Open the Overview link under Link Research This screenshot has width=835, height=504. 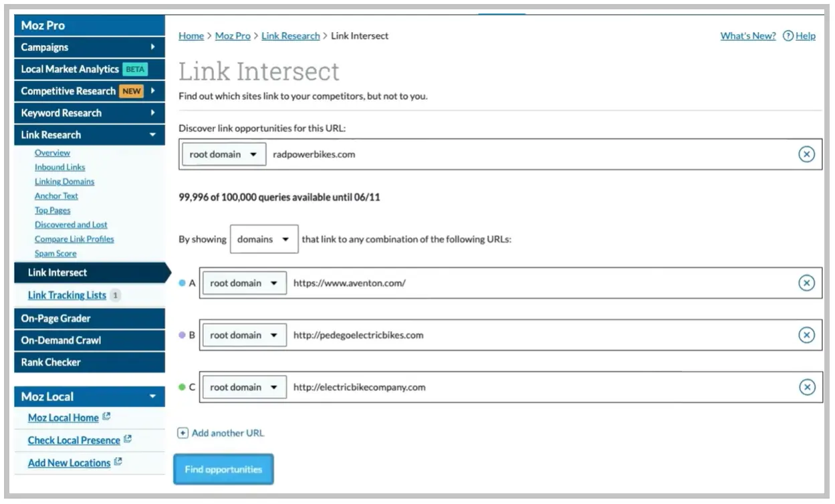click(52, 153)
